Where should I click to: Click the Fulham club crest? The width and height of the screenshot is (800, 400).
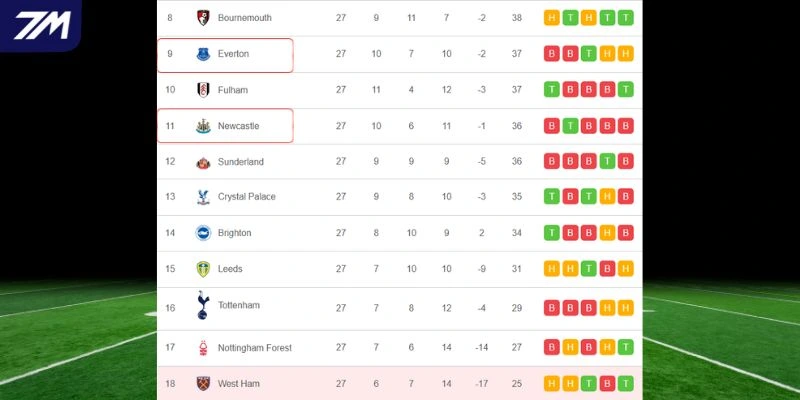(203, 90)
